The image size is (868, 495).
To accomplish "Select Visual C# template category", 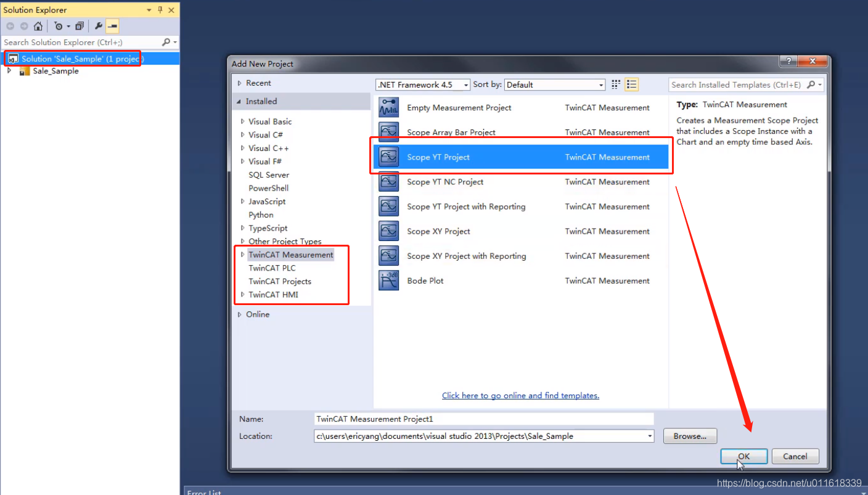I will pos(266,135).
